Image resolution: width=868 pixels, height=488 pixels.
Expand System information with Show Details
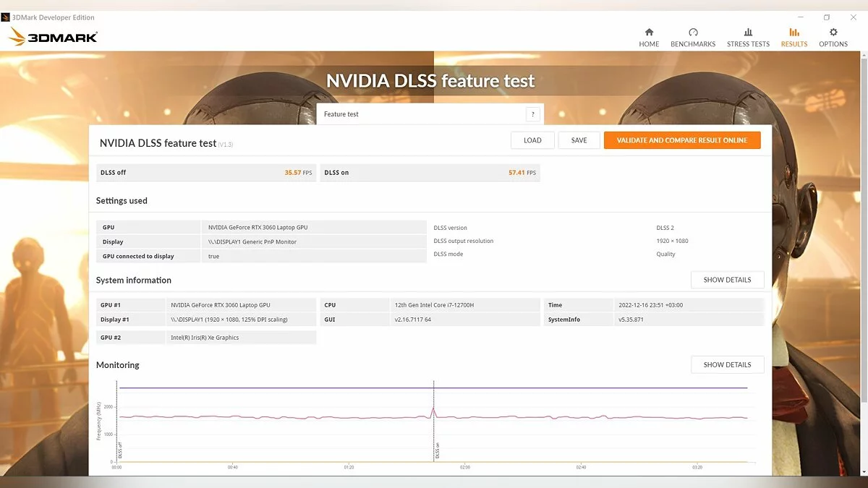[727, 280]
